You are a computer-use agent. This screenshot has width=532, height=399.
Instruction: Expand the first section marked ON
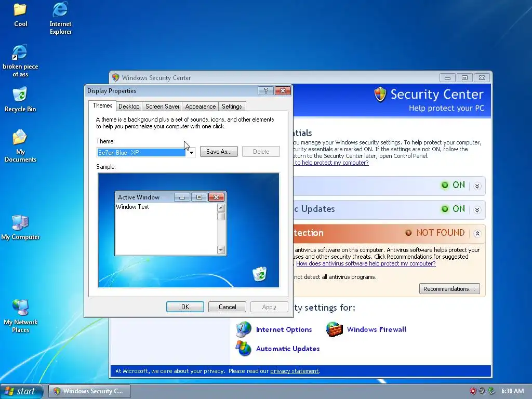tap(477, 186)
